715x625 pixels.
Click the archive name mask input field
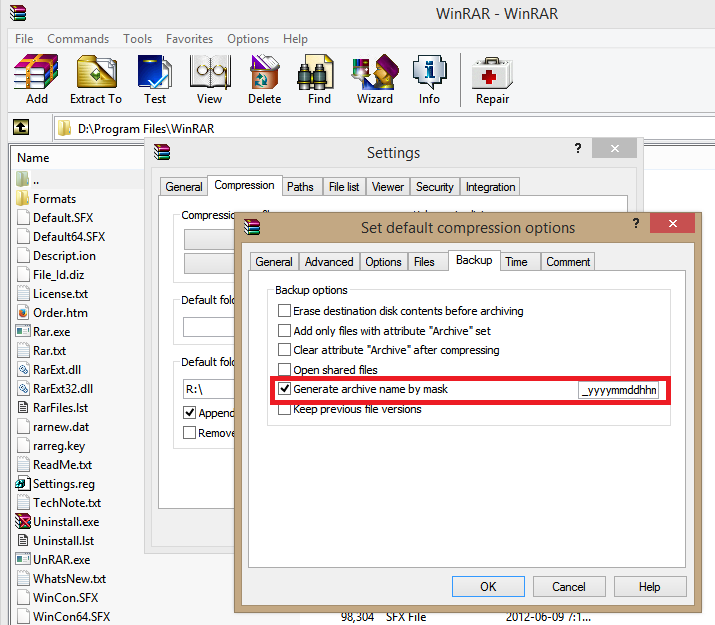[619, 390]
